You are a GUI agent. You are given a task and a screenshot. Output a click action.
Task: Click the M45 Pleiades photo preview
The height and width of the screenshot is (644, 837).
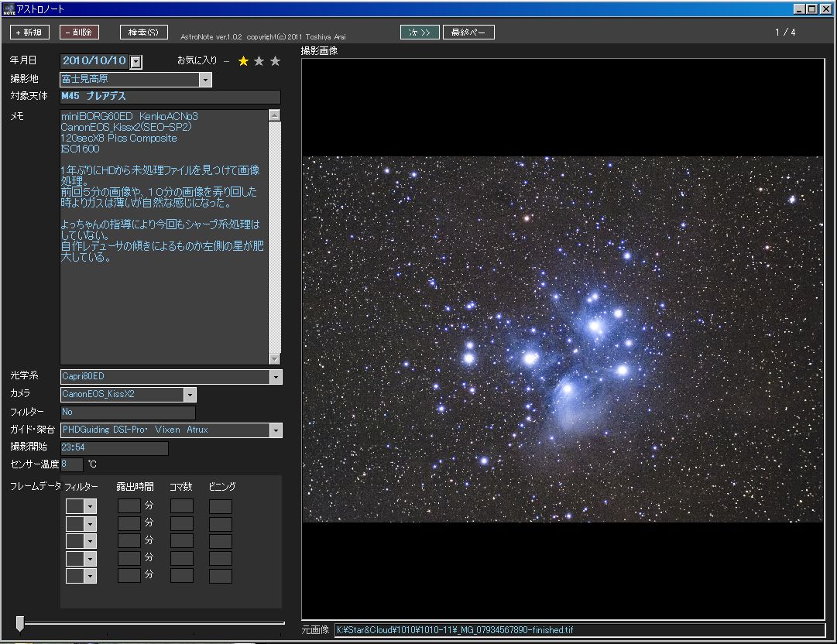click(x=563, y=339)
